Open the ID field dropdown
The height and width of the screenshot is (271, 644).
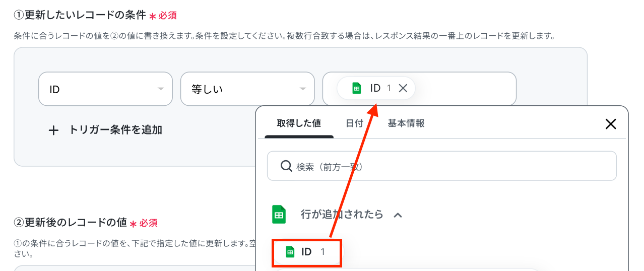click(x=105, y=89)
